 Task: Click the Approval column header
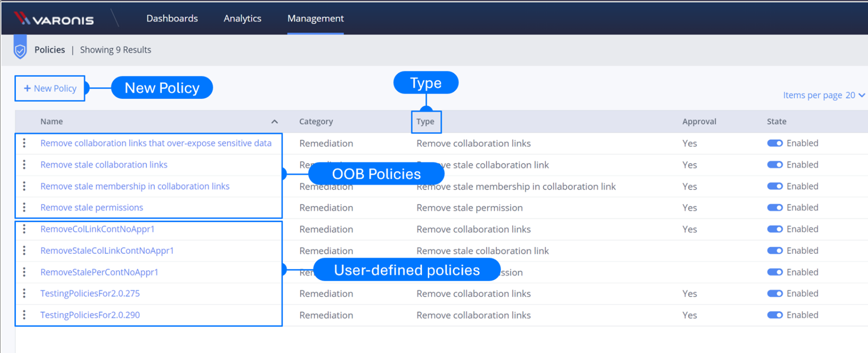(x=699, y=122)
